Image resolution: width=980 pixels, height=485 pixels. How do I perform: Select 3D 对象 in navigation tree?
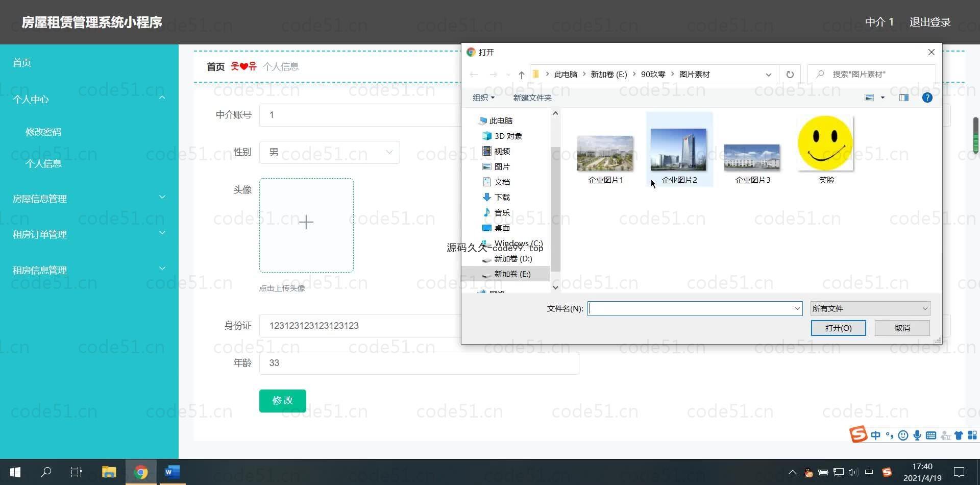click(x=502, y=136)
